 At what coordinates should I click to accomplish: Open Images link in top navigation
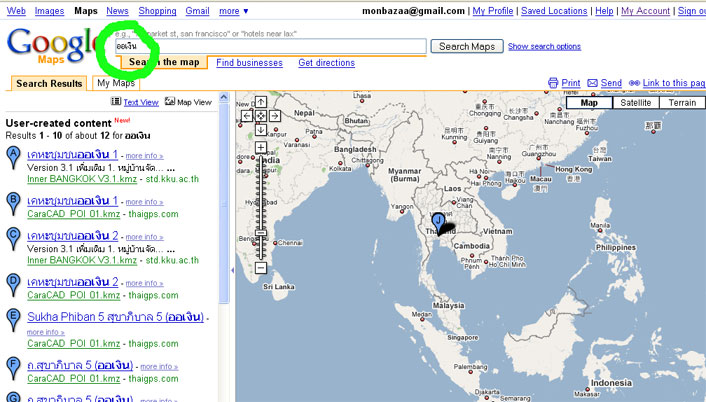pos(50,11)
